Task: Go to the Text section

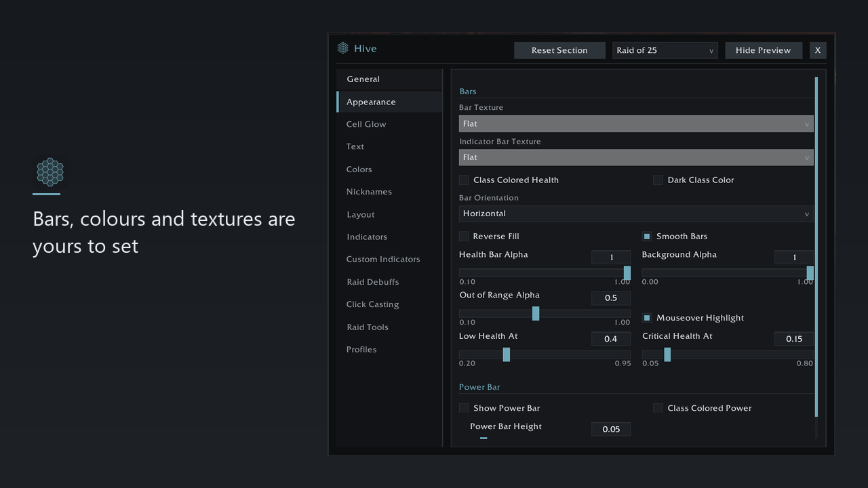Action: (389, 146)
